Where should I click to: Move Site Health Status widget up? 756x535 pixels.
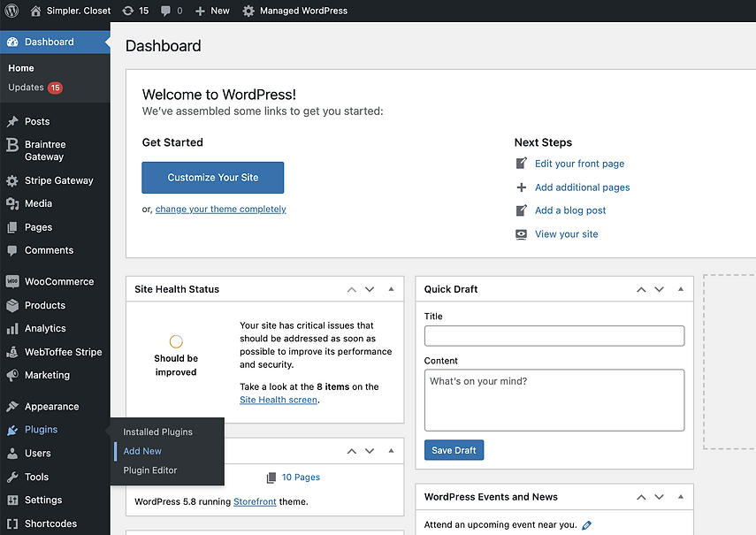(352, 289)
